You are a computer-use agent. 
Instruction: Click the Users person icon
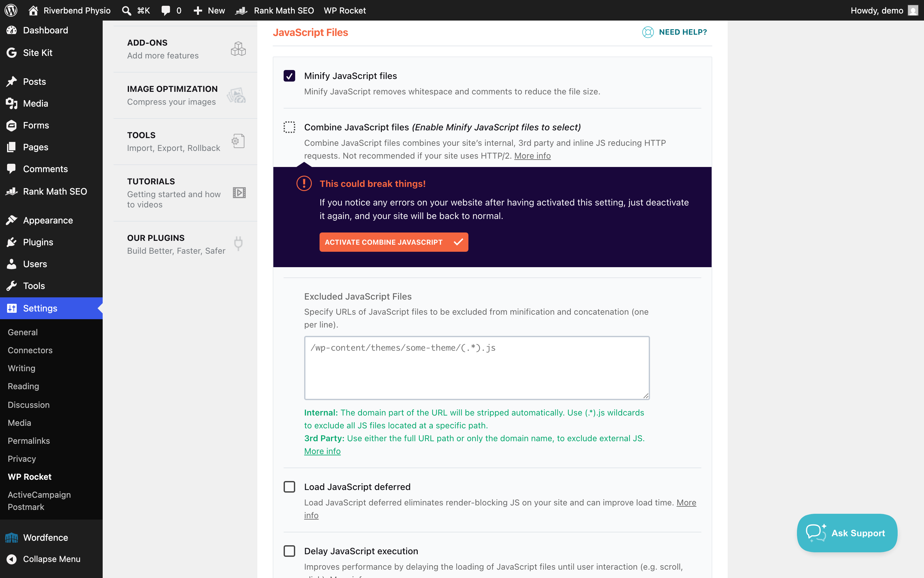[12, 264]
